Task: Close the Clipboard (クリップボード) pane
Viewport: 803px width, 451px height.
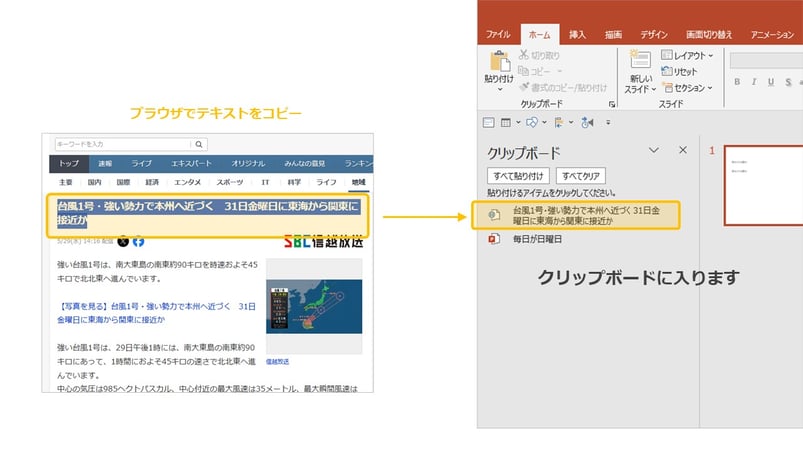Action: click(x=683, y=150)
